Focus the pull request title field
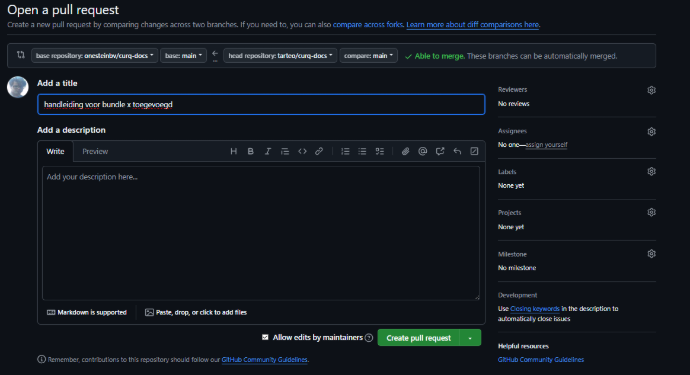The image size is (690, 375). tap(261, 104)
